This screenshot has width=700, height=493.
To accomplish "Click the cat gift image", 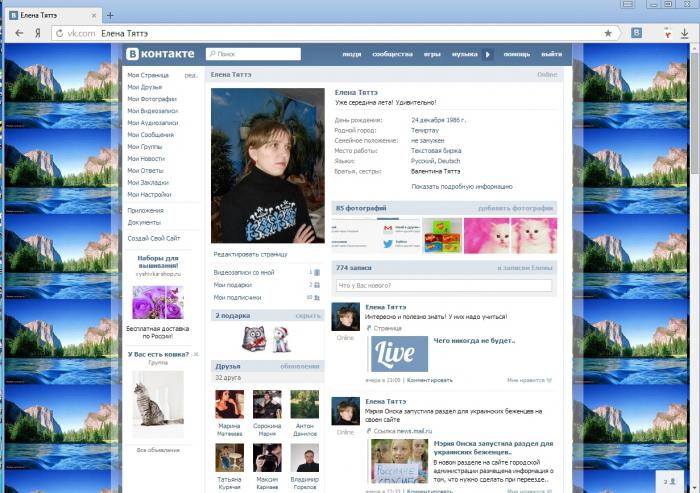I will pos(254,338).
